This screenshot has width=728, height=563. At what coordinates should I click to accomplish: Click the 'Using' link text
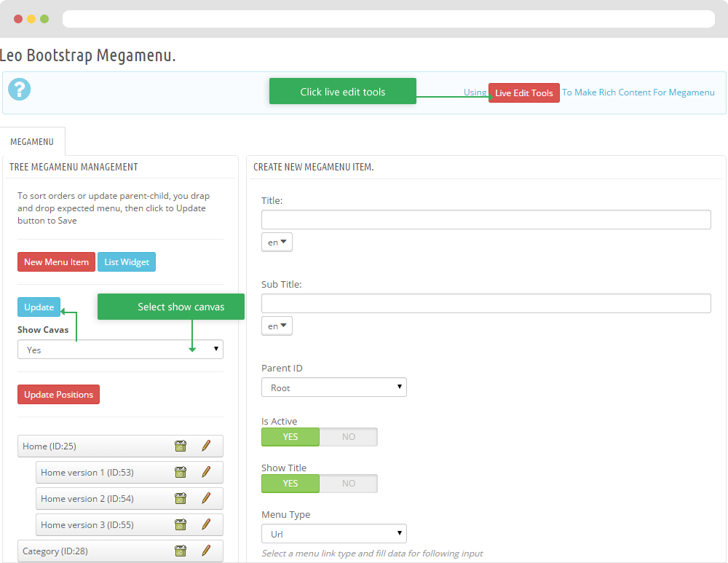pos(475,92)
